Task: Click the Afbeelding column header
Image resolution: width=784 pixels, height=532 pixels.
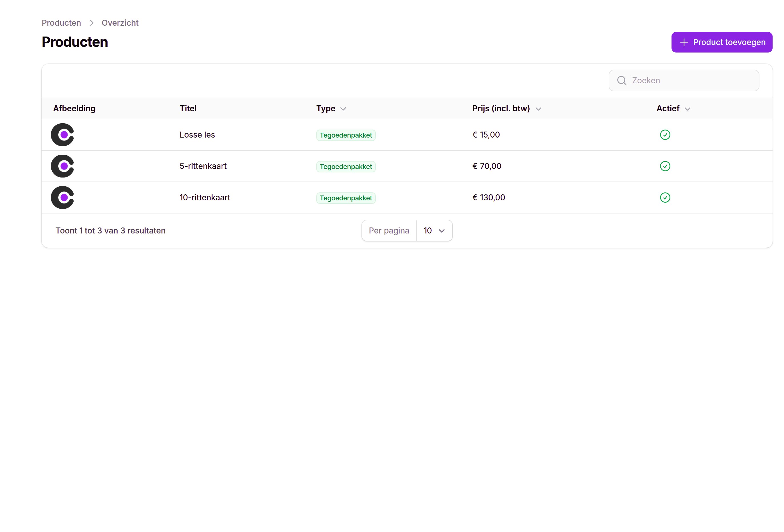Action: (x=74, y=108)
